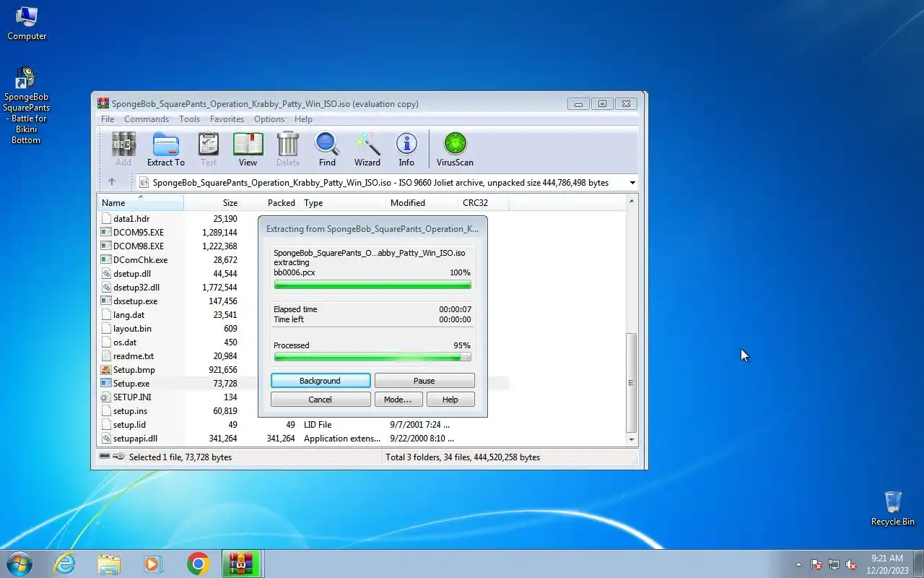
Task: Run VirusScan on the archive
Action: (x=455, y=150)
